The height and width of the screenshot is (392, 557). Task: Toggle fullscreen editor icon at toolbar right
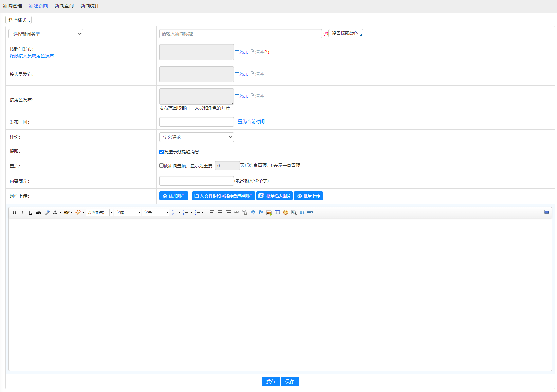546,212
